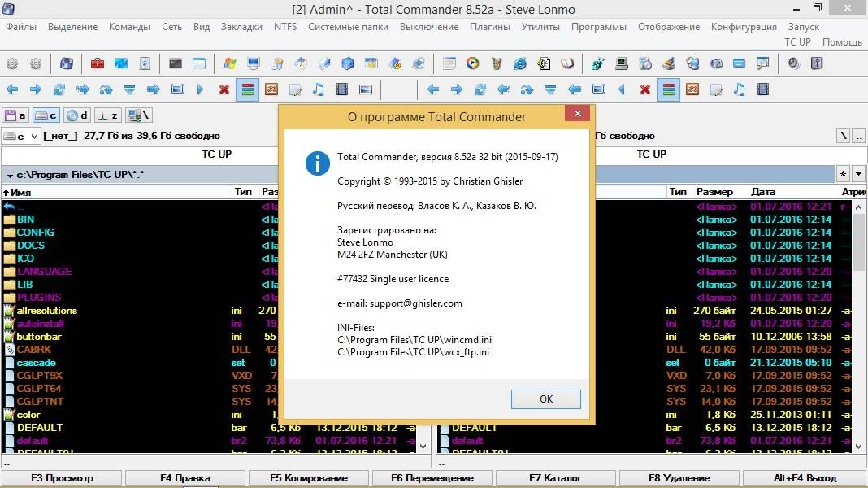Click F7 Каталог button
This screenshot has width=868, height=488.
[x=555, y=478]
